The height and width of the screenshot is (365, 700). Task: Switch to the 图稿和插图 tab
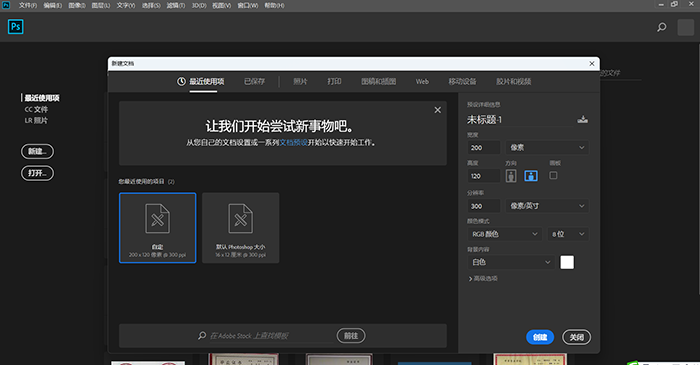tap(379, 81)
